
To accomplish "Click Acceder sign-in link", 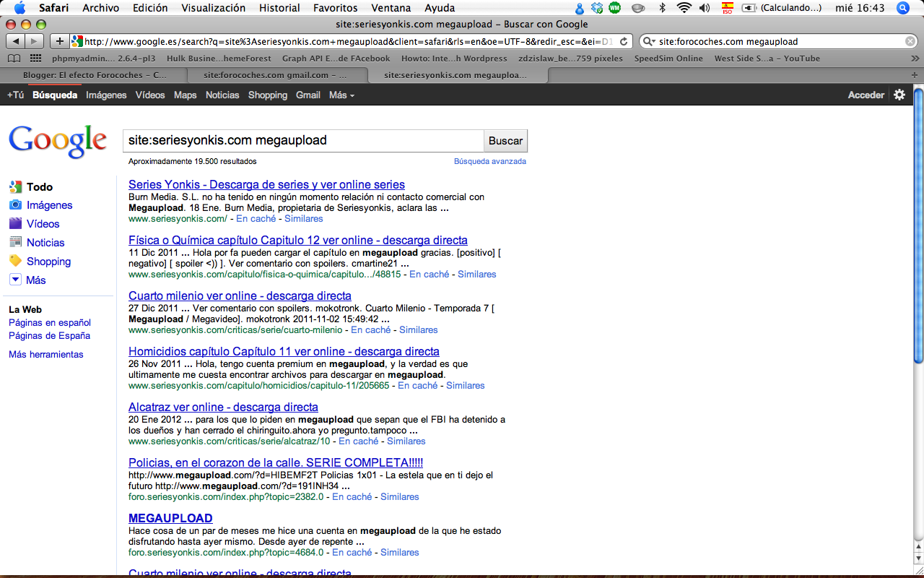I will [866, 95].
